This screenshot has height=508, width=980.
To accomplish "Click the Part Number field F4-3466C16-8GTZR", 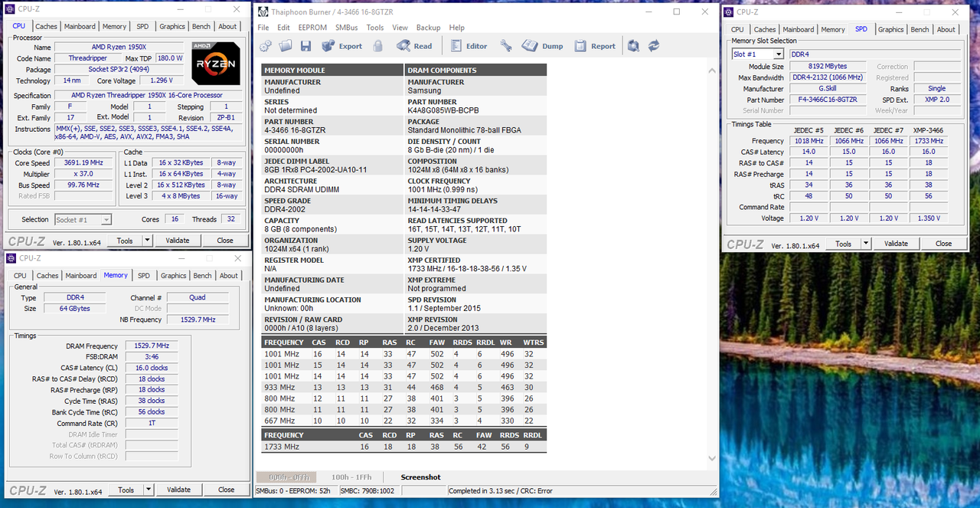I will pos(828,100).
